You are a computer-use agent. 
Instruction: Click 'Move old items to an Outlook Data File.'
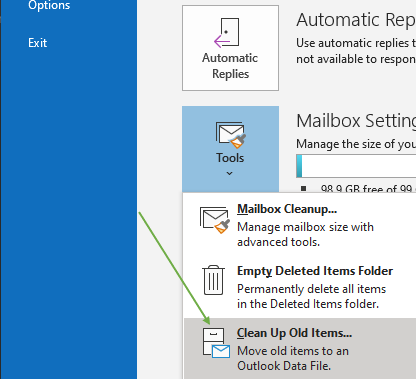[x=293, y=358]
